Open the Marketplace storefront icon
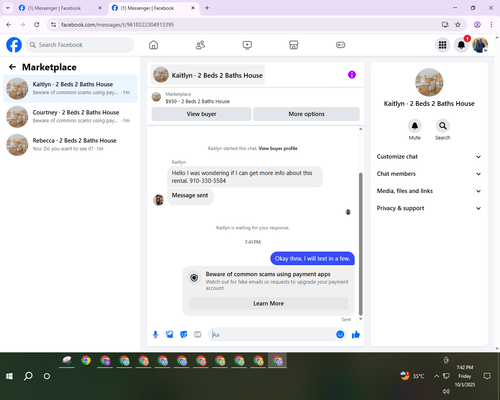This screenshot has height=400, width=500. pyautogui.click(x=294, y=45)
